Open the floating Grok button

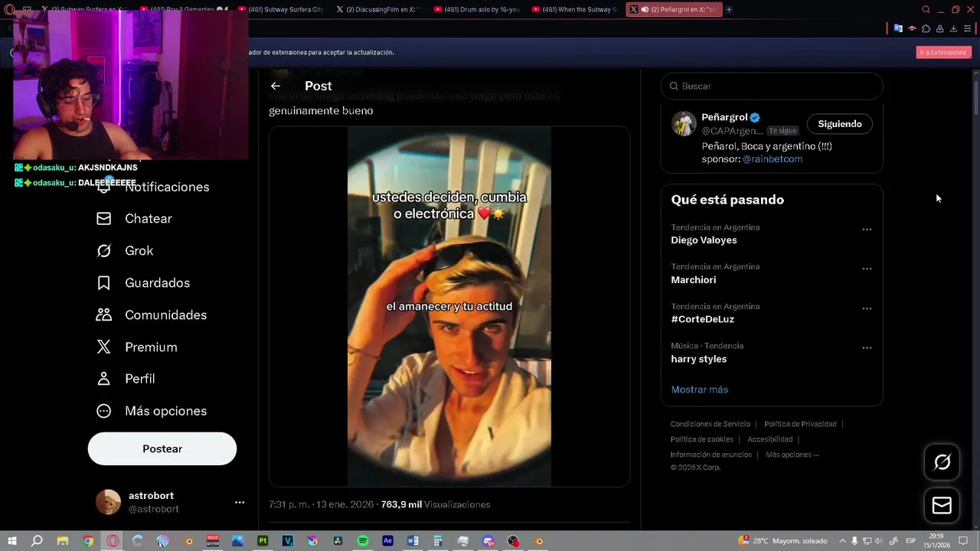point(942,461)
